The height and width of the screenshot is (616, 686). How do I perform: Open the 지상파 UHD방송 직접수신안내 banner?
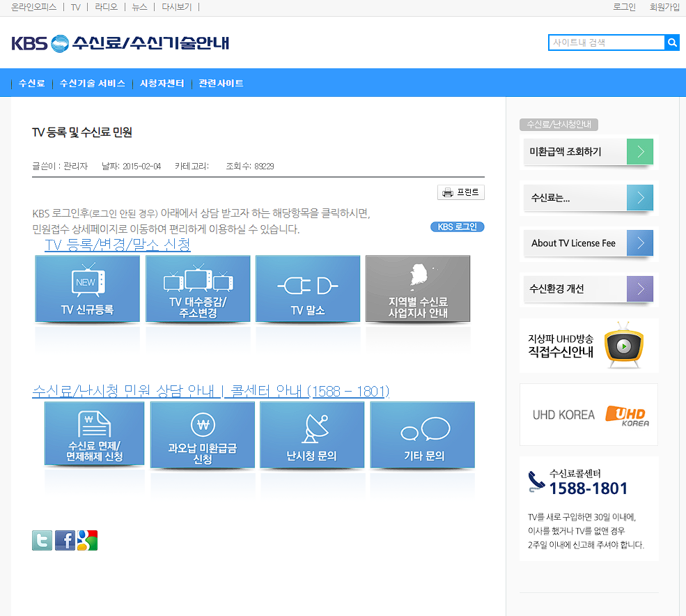tap(589, 346)
